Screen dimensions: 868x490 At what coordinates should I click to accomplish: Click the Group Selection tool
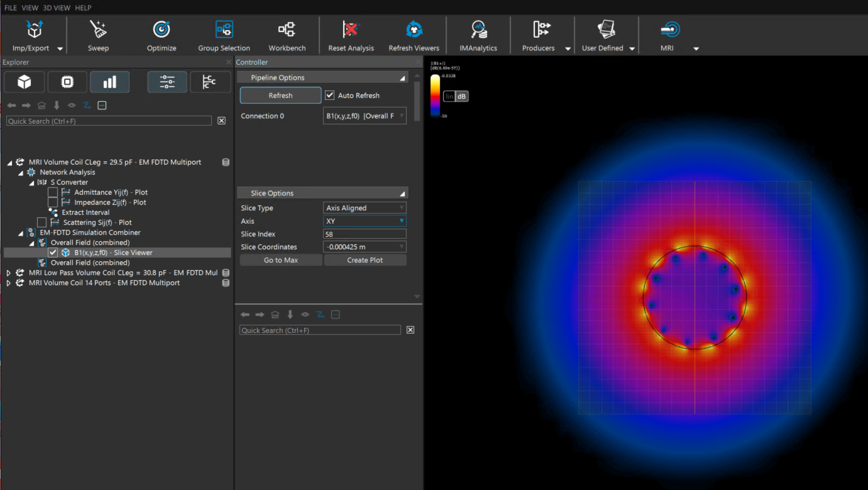click(224, 30)
